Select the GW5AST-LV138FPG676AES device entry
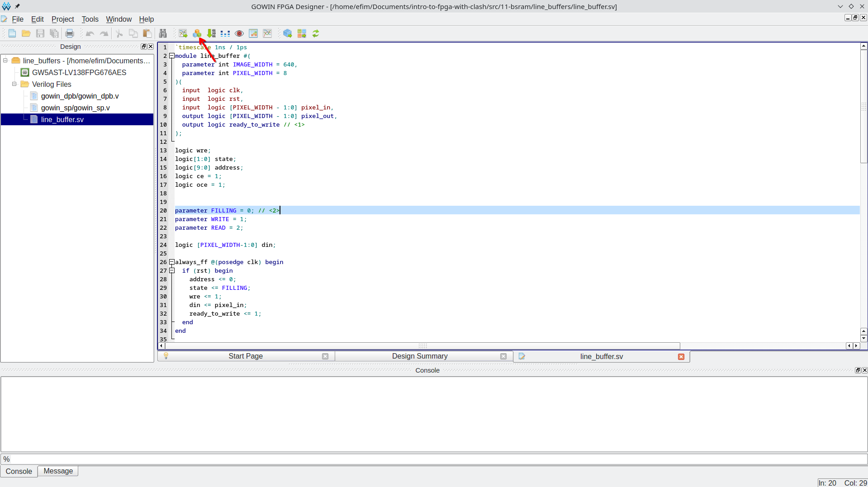The height and width of the screenshot is (487, 868). pos(79,72)
